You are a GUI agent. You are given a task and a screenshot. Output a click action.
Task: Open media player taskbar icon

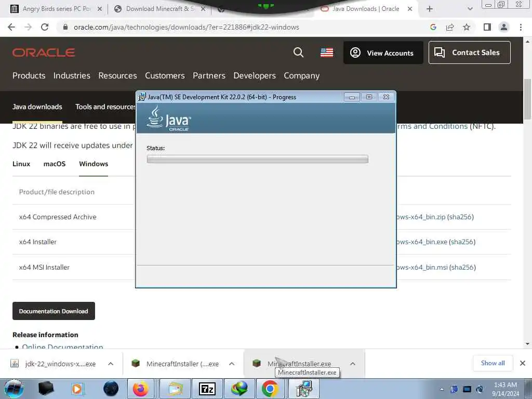[x=77, y=389]
